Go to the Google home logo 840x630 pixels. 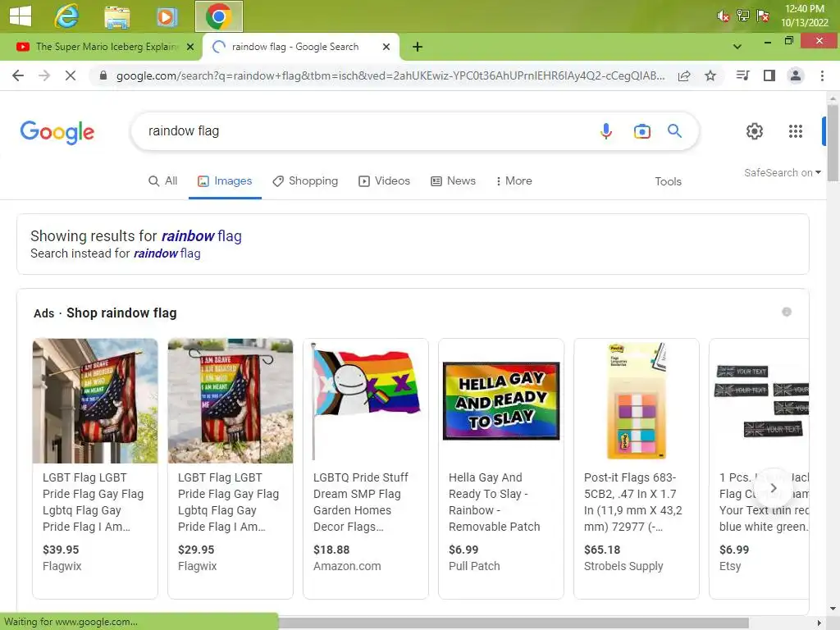pos(57,132)
